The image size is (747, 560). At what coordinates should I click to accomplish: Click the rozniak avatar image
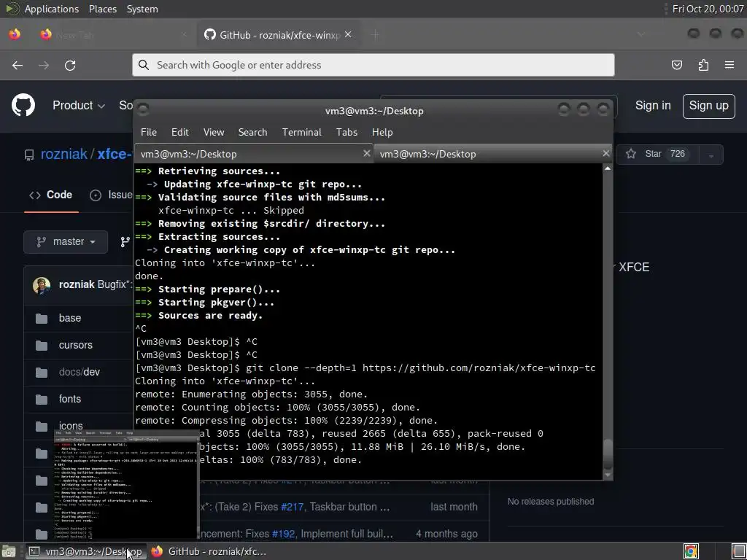click(x=42, y=285)
